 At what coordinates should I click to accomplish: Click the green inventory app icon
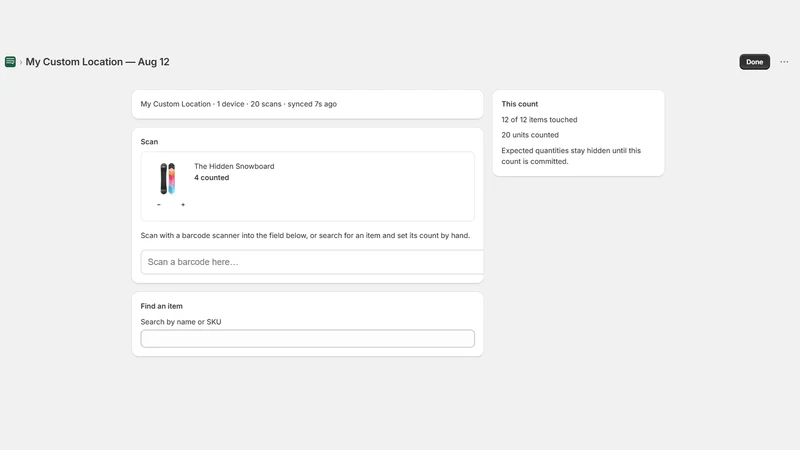[x=10, y=62]
